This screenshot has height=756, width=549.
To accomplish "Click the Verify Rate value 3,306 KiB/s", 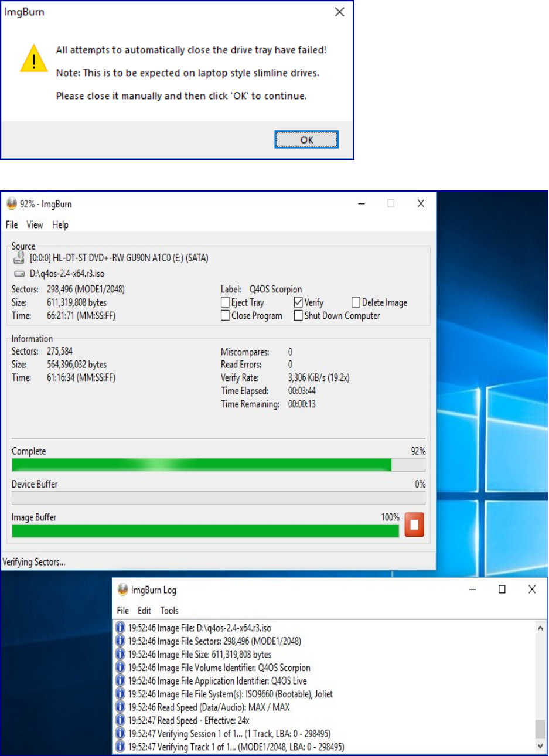I will coord(319,377).
